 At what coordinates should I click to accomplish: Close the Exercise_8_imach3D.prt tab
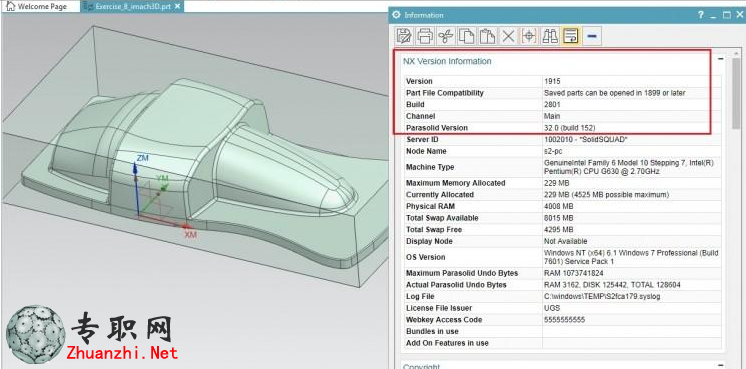coord(177,7)
